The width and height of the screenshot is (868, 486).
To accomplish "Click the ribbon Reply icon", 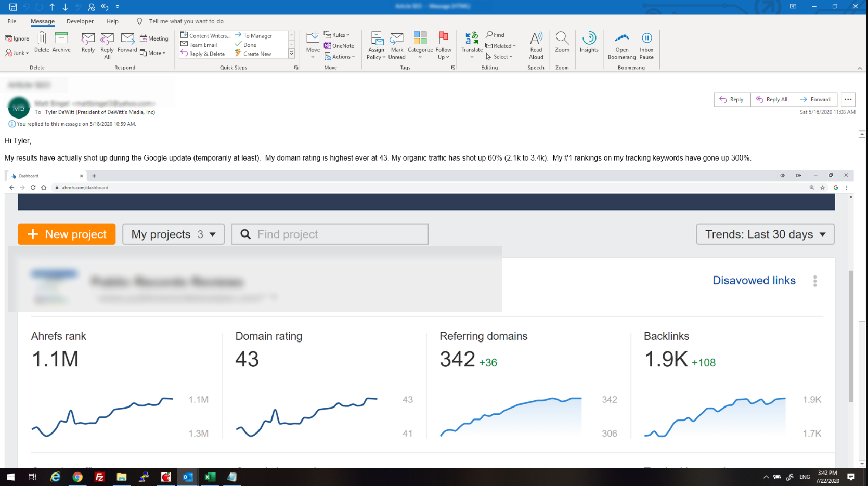I will pos(88,43).
